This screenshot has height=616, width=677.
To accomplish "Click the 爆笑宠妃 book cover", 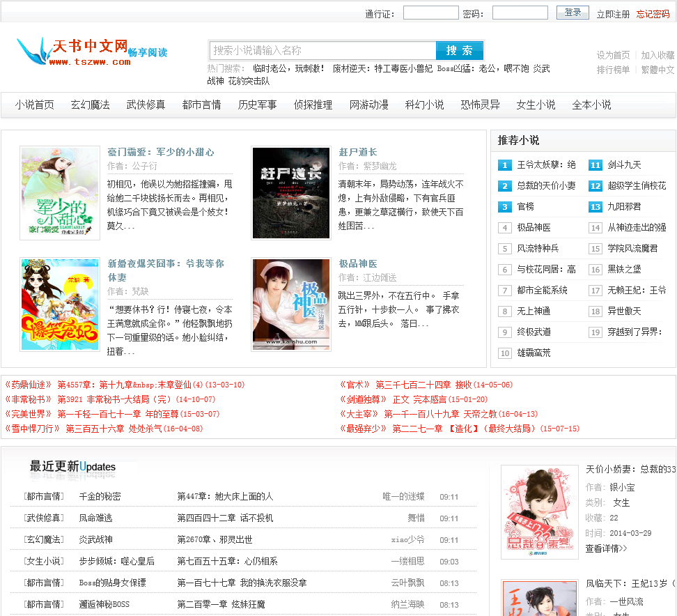I will 60,305.
